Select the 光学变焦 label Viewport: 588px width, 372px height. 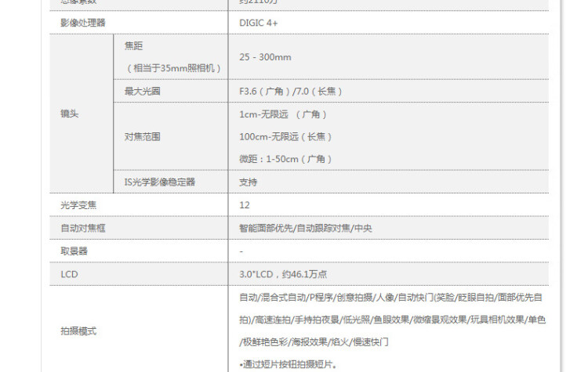[78, 205]
